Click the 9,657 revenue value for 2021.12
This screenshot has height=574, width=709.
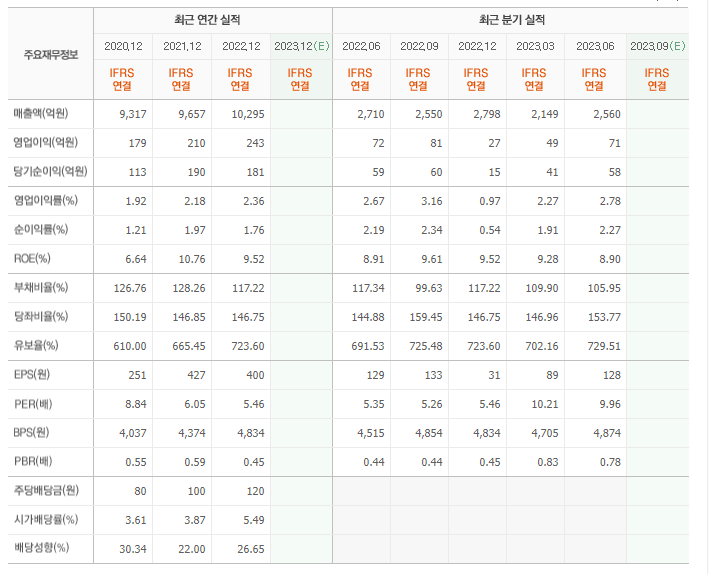[x=192, y=114]
